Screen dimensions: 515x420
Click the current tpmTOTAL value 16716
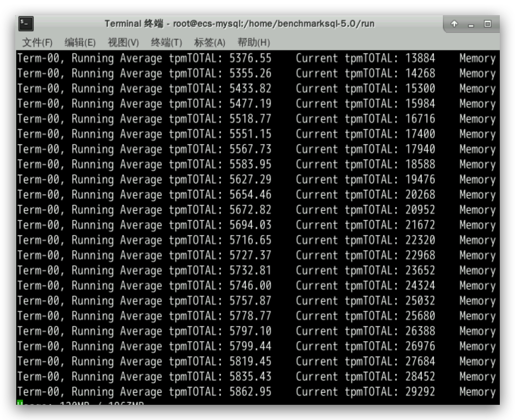point(420,119)
